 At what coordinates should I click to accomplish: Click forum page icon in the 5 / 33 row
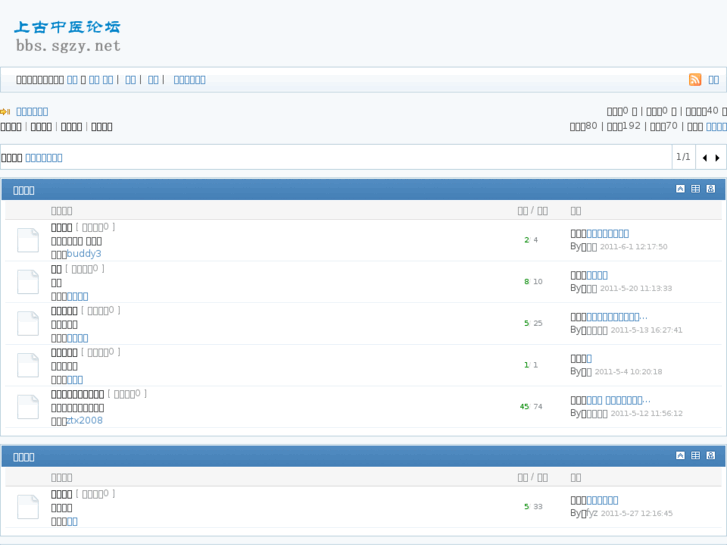(28, 507)
